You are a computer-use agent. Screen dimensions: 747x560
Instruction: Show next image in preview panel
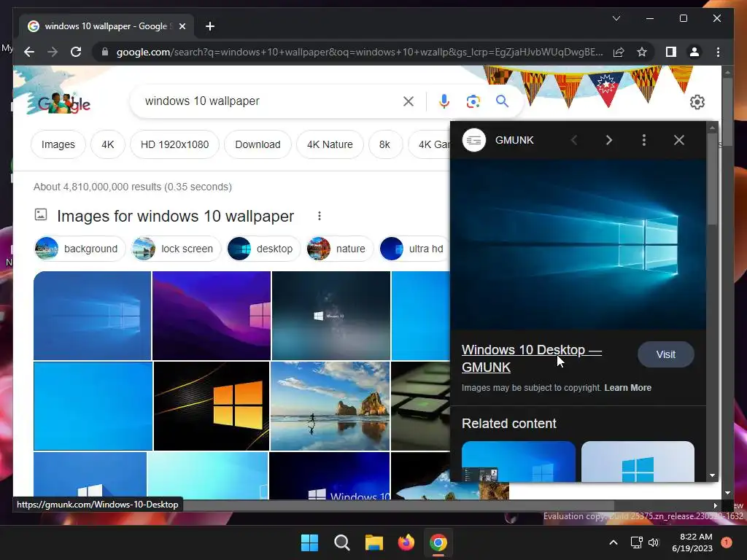[609, 140]
